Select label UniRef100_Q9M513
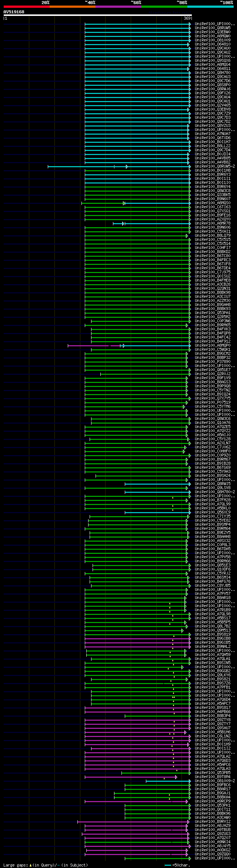Viewport: 237px width, 868px height. point(213,630)
